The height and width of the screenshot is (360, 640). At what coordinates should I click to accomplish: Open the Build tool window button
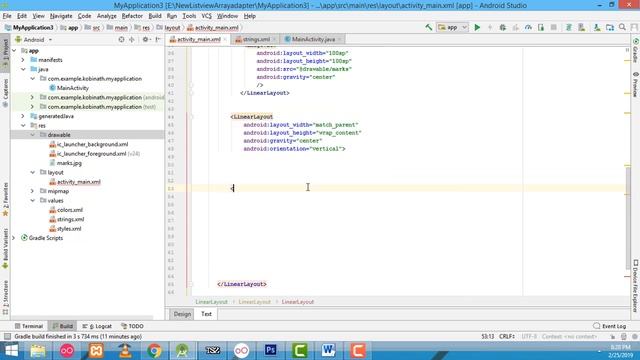click(62, 326)
